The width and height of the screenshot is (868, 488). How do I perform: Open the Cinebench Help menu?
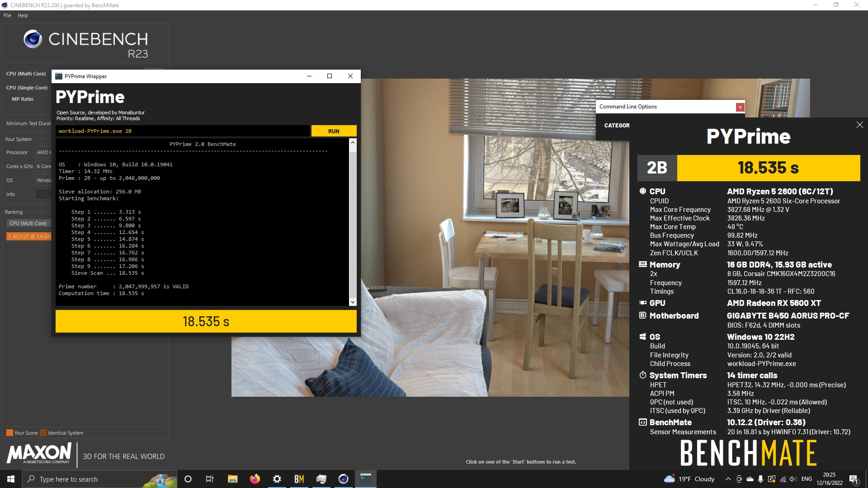point(23,15)
